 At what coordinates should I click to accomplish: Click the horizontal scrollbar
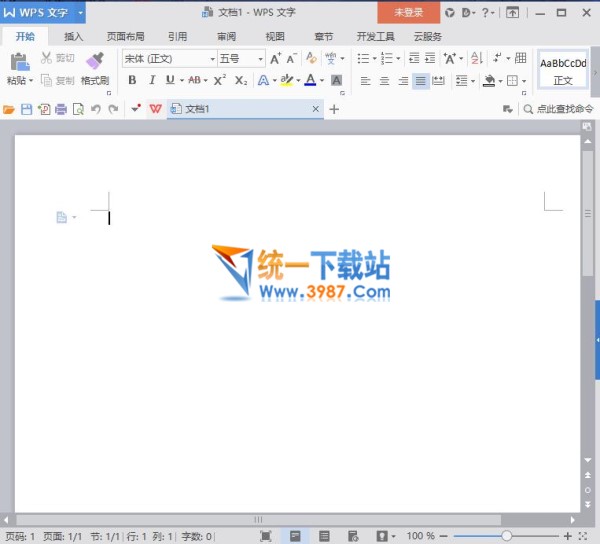(x=258, y=520)
